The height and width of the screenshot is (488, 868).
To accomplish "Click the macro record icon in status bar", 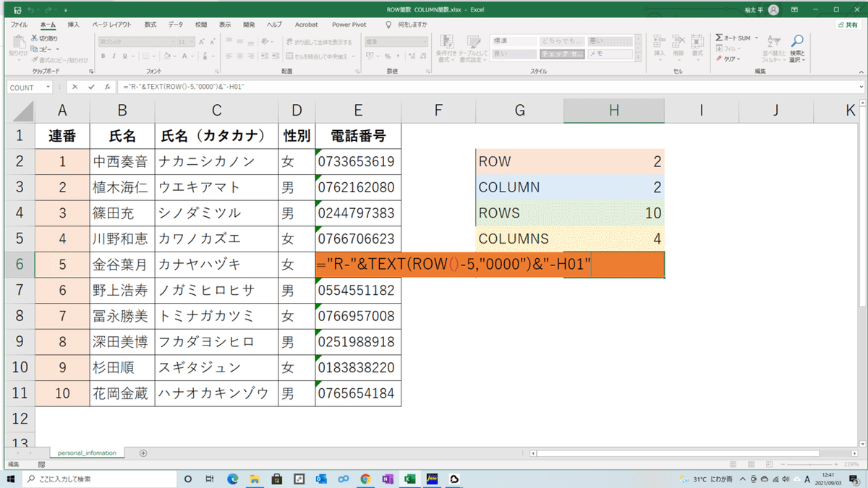I will tap(42, 464).
